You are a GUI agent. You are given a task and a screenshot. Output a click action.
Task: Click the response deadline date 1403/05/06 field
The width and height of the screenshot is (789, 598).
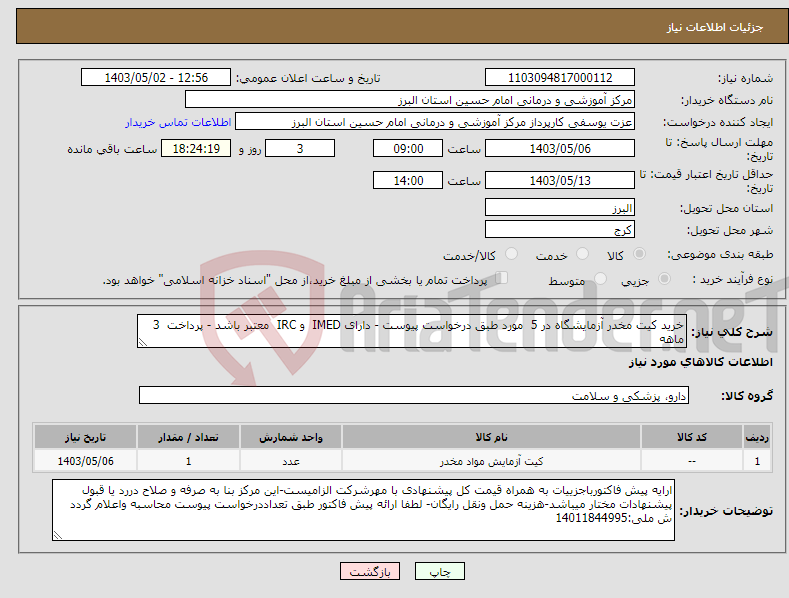tap(560, 148)
